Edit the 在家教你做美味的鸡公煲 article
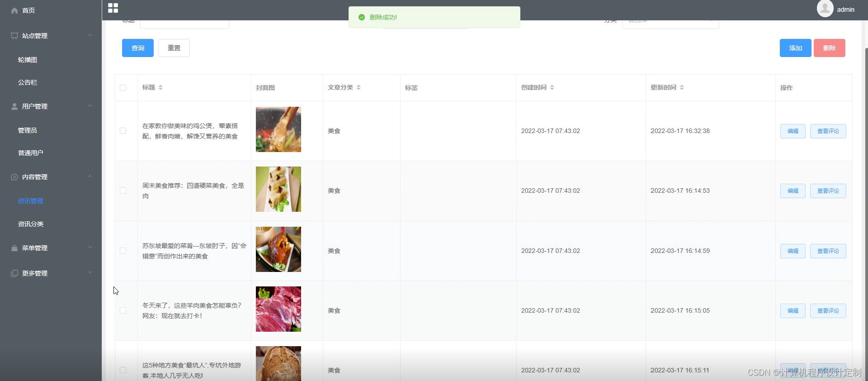 (x=793, y=131)
